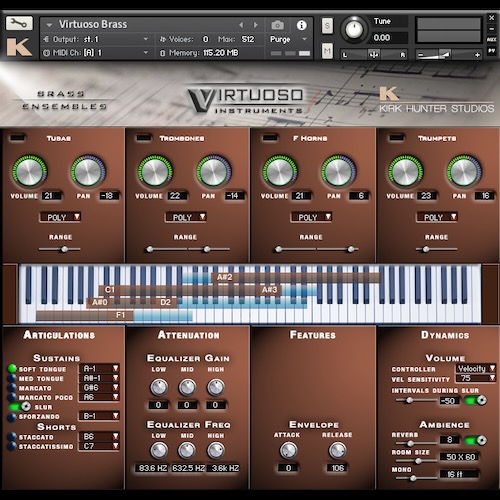Screen dimensions: 500x500
Task: Toggle Intervals During Slur switch
Action: pyautogui.click(x=476, y=400)
